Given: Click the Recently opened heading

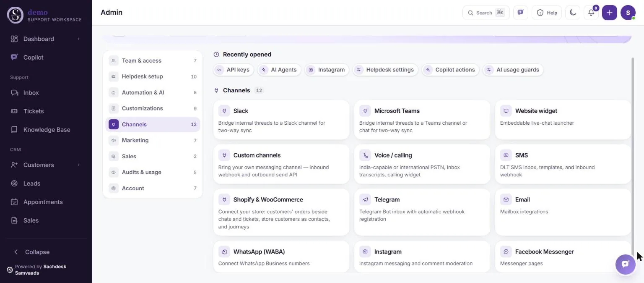Looking at the screenshot, I should pyautogui.click(x=247, y=55).
